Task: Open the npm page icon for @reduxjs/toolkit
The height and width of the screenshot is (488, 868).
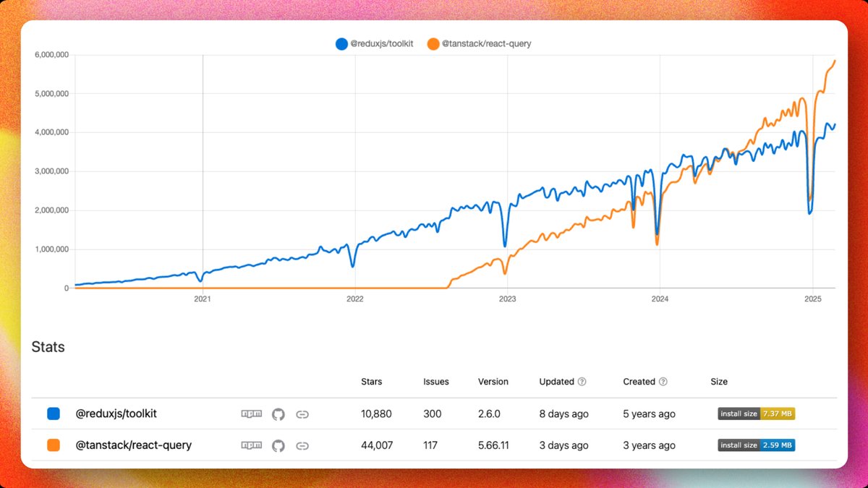Action: pos(251,414)
